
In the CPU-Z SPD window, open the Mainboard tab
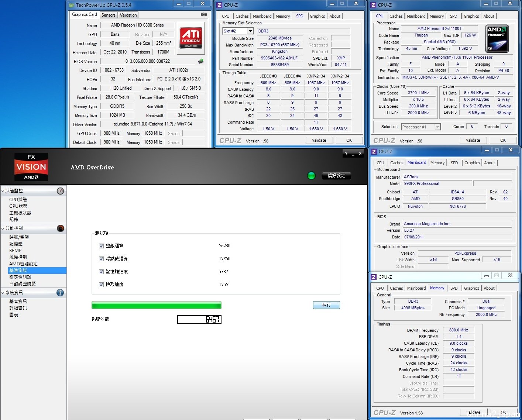point(262,16)
